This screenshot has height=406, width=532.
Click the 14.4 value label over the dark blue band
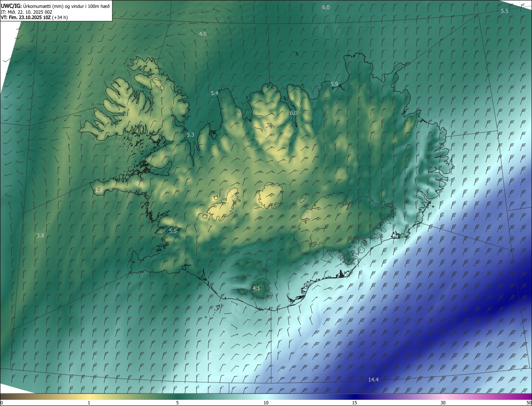click(x=373, y=379)
